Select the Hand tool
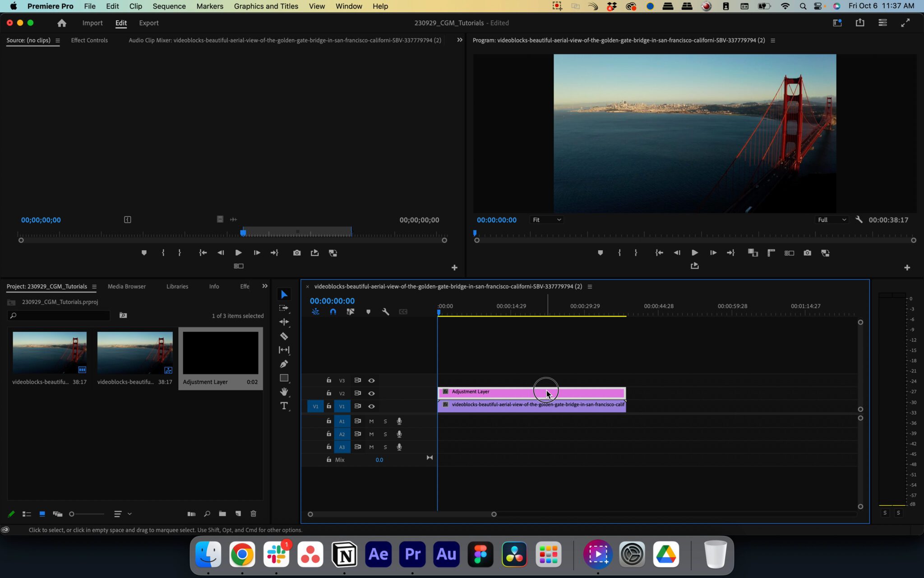Screen dimensions: 924x578 click(284, 392)
